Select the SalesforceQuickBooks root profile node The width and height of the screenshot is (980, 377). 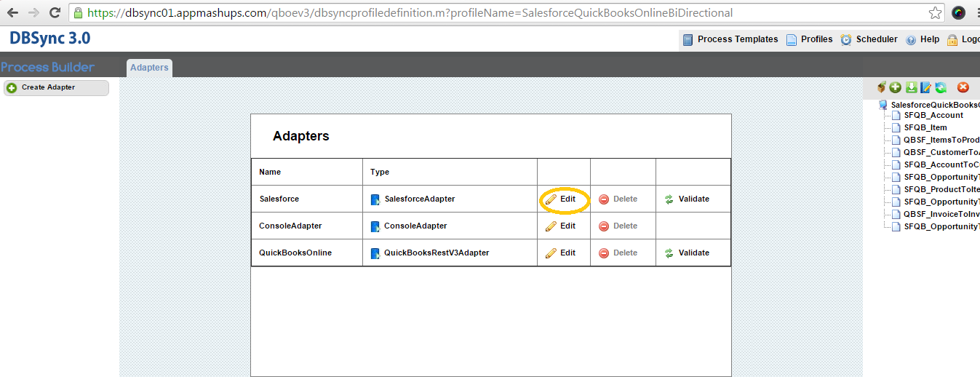935,105
